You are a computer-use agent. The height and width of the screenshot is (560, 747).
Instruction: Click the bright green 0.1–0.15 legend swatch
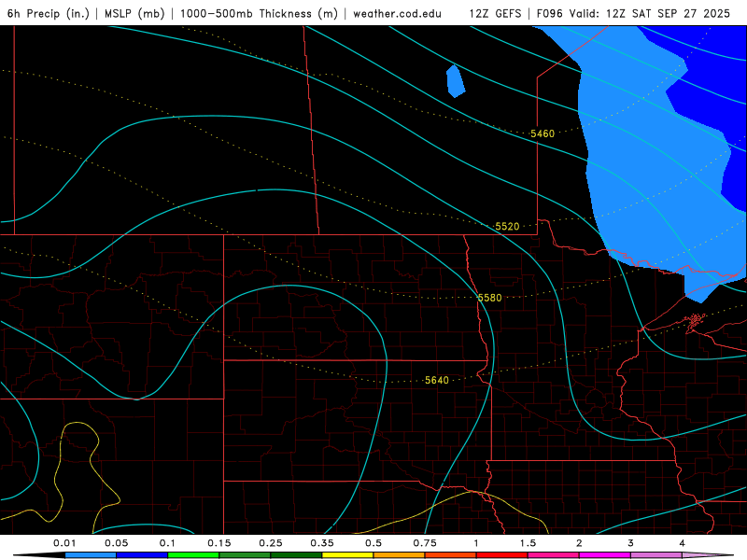pyautogui.click(x=193, y=555)
